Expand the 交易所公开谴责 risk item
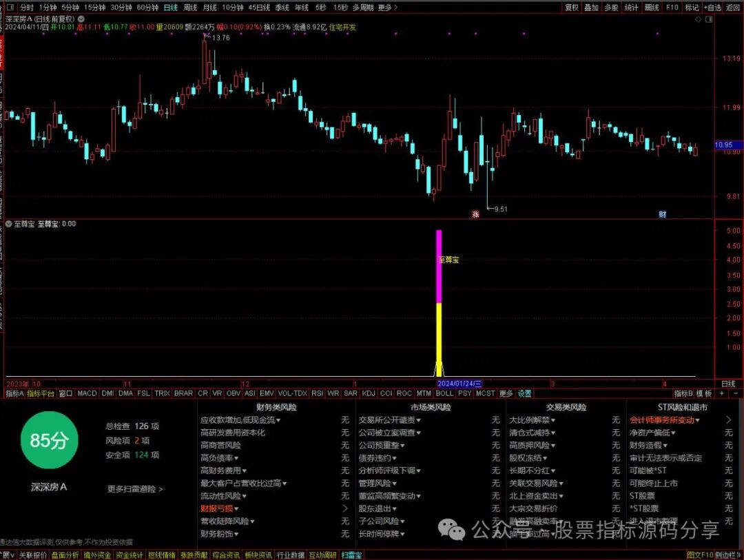Viewport: 744px width, 560px height. point(389,420)
